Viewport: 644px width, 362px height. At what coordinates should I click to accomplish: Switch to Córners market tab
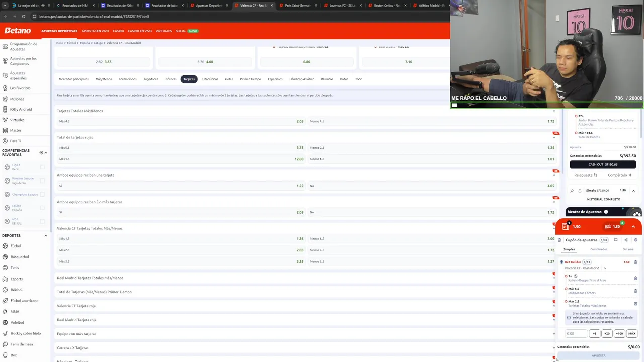(171, 79)
